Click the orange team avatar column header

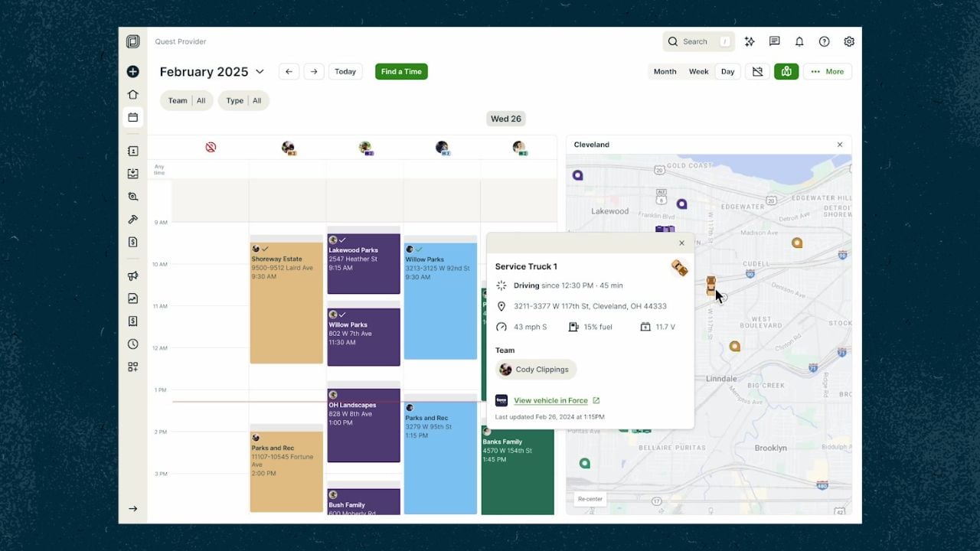click(288, 148)
